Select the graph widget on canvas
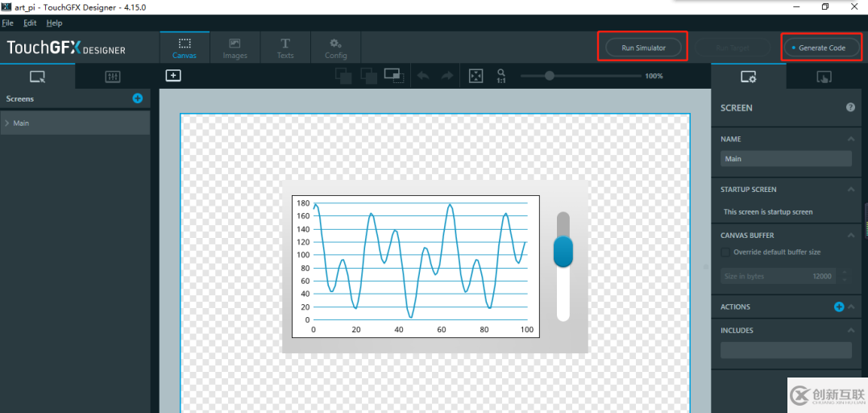The height and width of the screenshot is (413, 868). pos(417,266)
